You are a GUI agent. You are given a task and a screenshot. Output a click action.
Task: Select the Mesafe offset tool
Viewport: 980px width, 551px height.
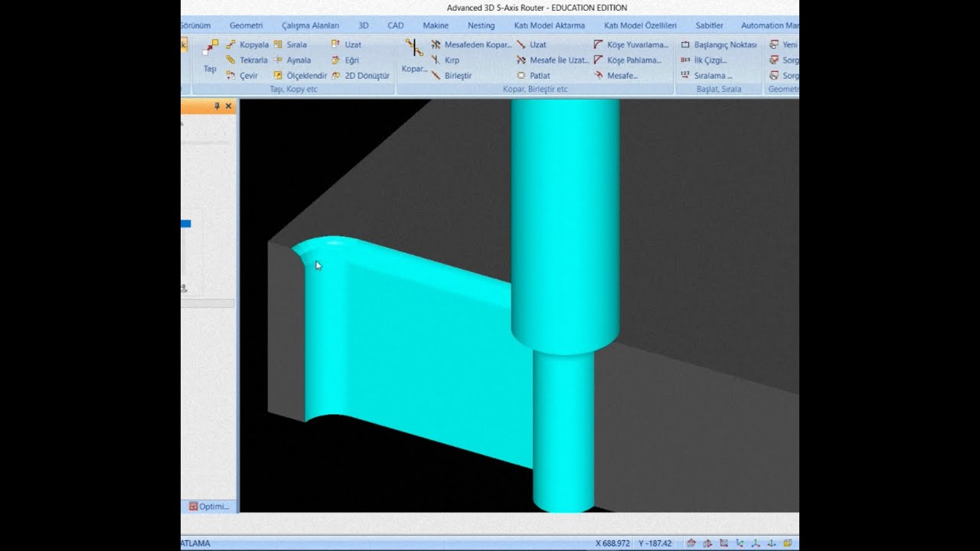[x=616, y=76]
